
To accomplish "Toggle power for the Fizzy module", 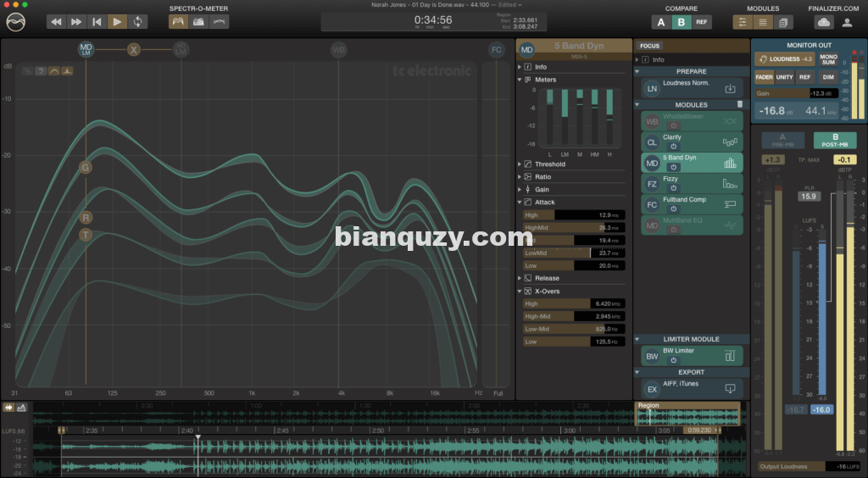I will tap(674, 188).
